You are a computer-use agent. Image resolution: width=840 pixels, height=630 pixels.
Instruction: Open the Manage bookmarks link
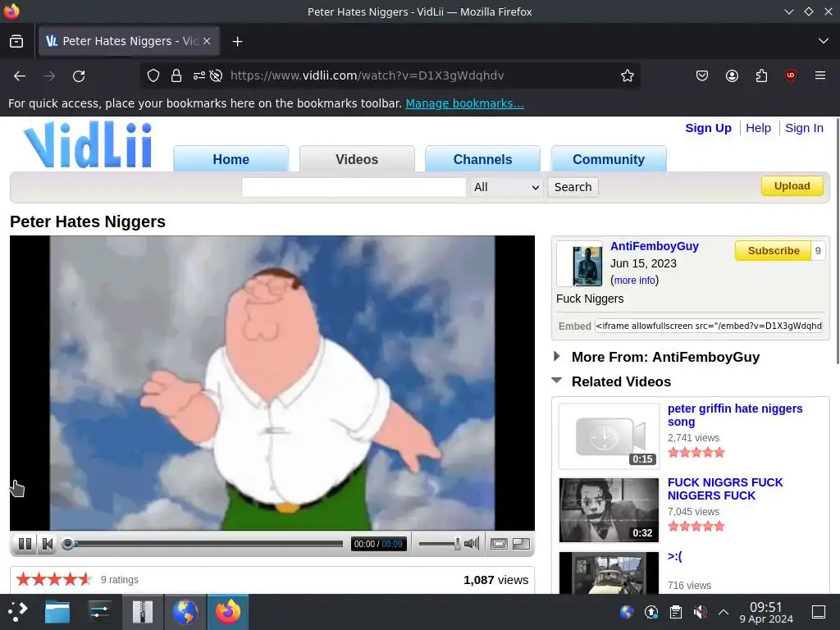pyautogui.click(x=464, y=103)
